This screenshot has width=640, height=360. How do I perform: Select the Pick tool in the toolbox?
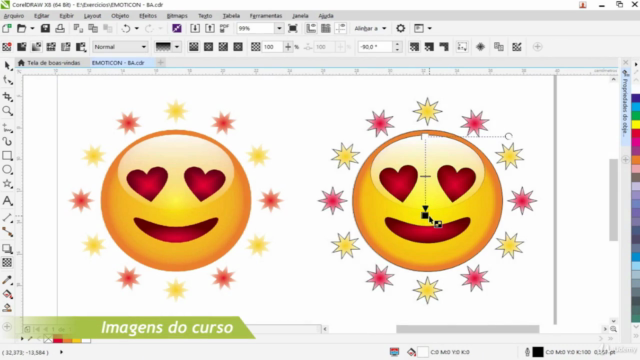pos(7,66)
